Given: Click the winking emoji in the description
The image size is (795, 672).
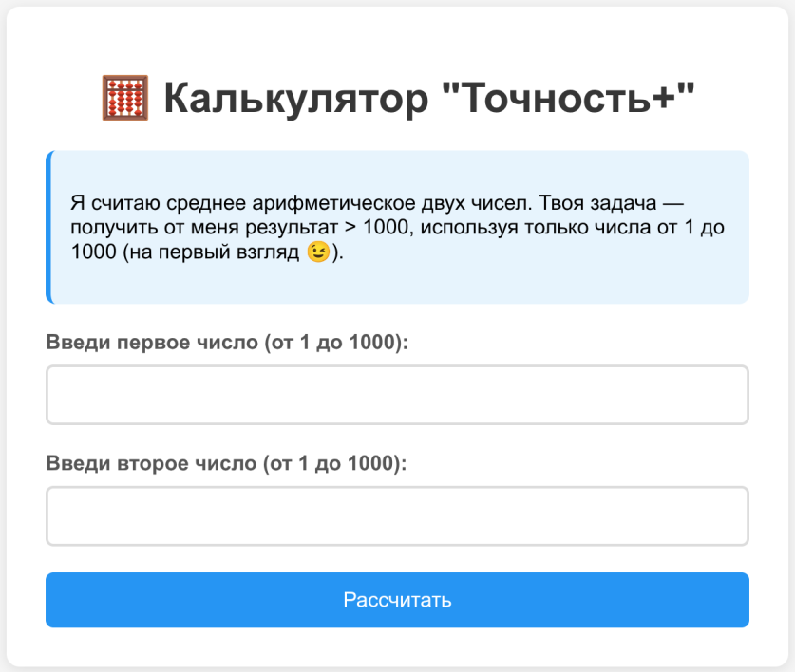Looking at the screenshot, I should [318, 252].
